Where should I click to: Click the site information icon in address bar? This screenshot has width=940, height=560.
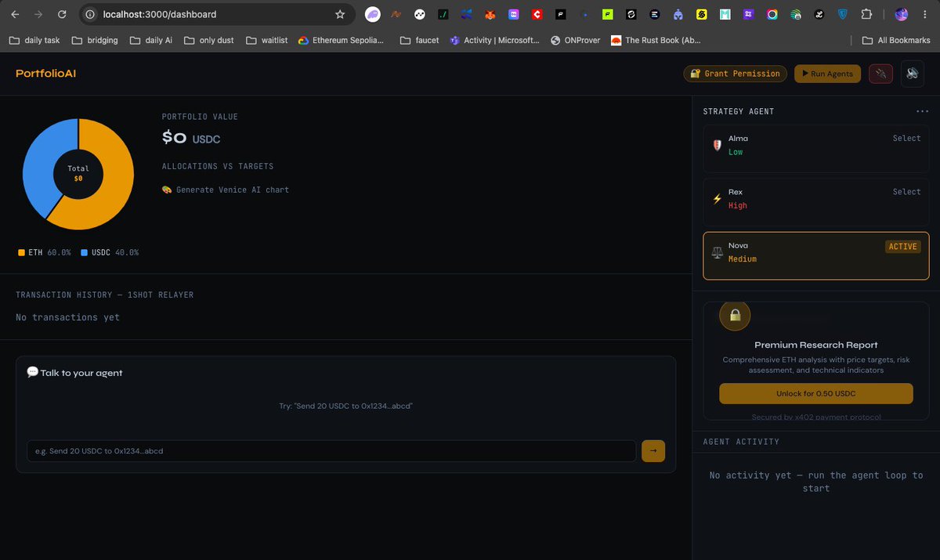click(x=90, y=14)
